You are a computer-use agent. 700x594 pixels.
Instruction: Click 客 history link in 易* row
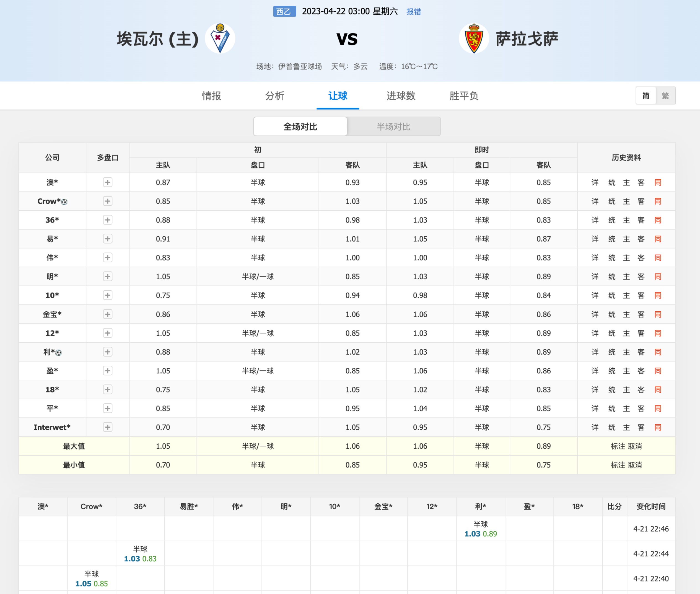tap(641, 239)
